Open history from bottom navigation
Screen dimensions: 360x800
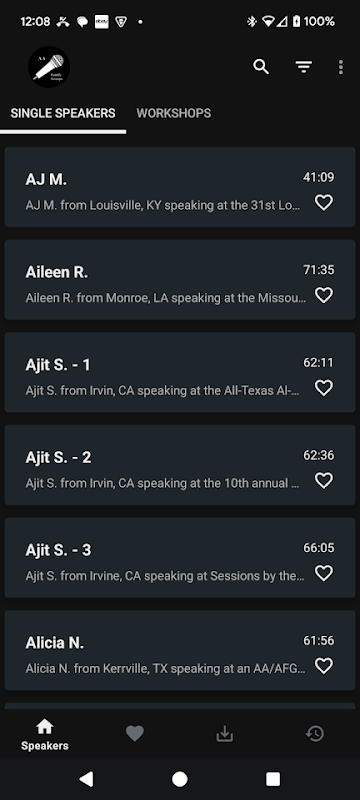315,734
